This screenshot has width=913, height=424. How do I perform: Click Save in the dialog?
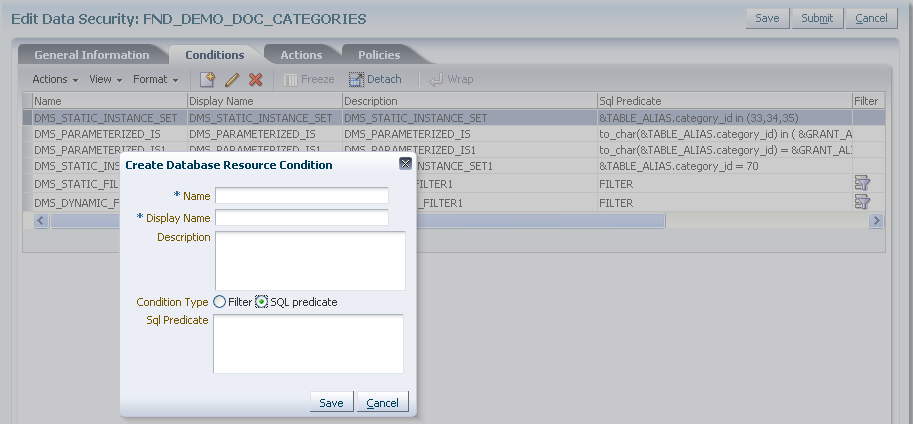click(331, 402)
